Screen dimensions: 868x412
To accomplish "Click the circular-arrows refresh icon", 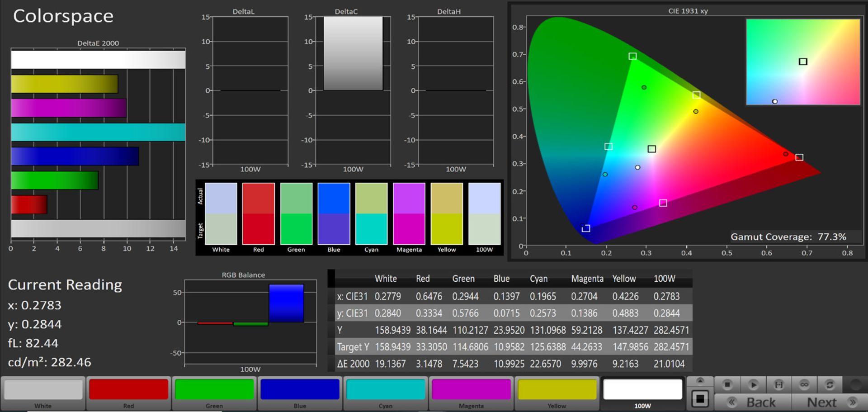I will tap(830, 384).
